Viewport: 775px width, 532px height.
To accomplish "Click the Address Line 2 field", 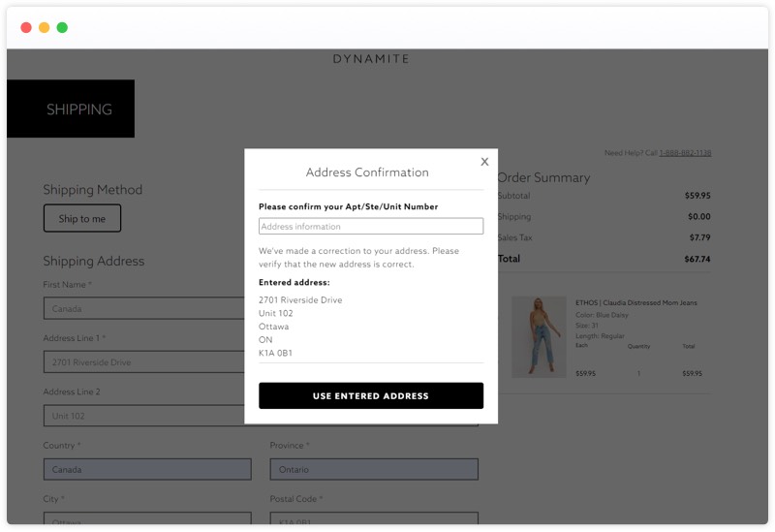I will pos(143,416).
